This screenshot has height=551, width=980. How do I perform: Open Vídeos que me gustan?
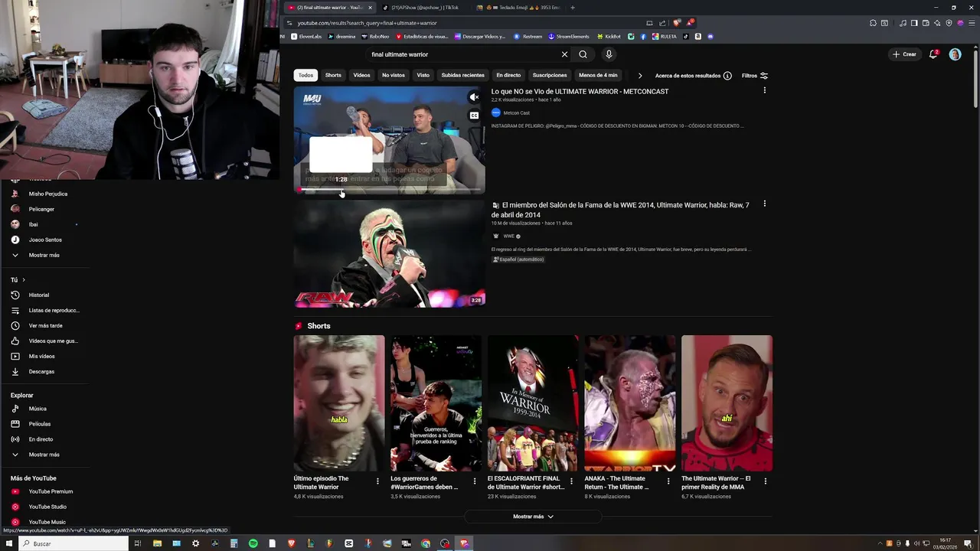point(44,341)
